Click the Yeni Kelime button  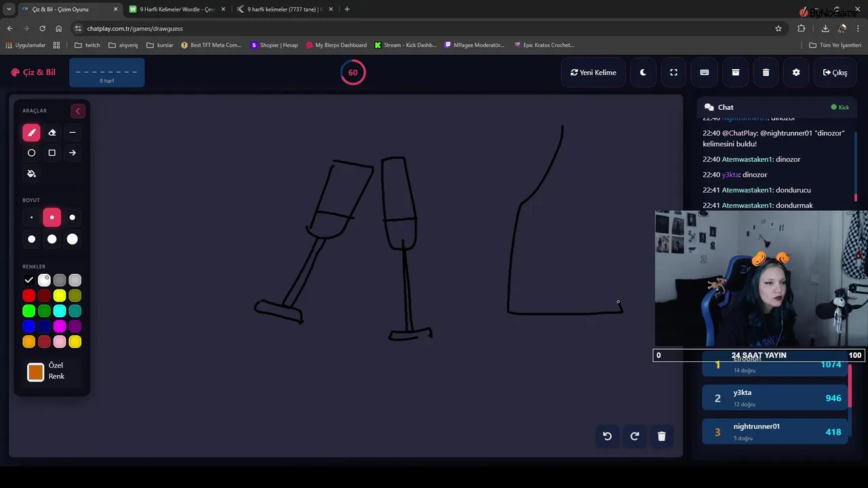[x=593, y=73]
